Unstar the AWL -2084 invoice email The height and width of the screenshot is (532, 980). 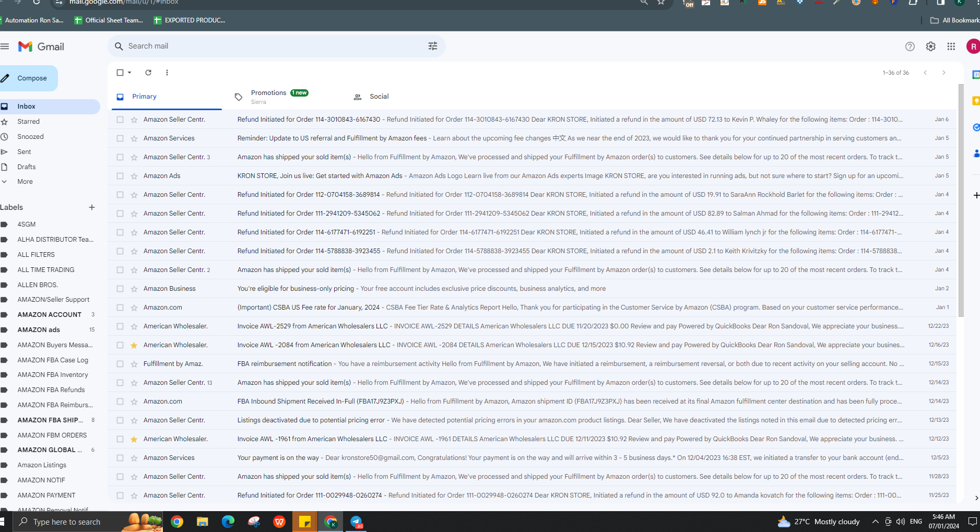coord(134,345)
